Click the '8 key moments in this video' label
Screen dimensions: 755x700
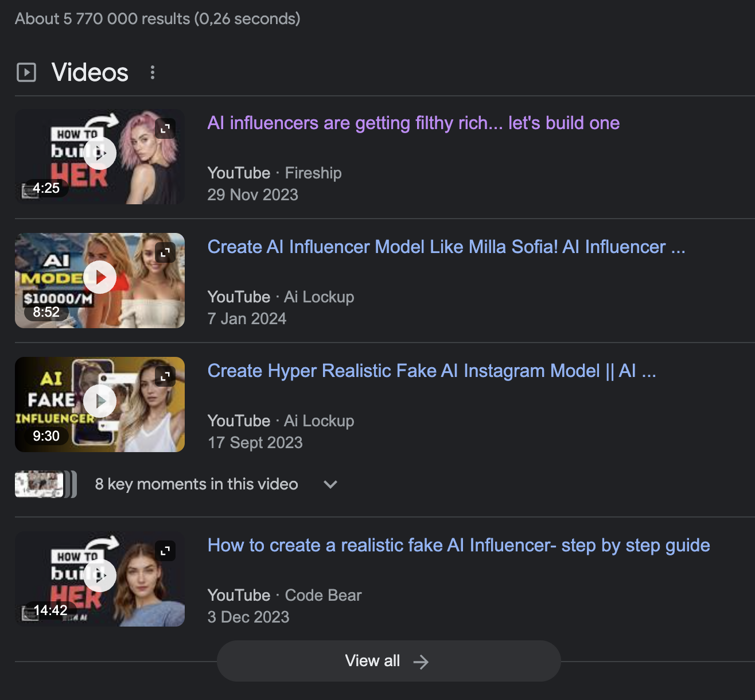[x=196, y=484]
